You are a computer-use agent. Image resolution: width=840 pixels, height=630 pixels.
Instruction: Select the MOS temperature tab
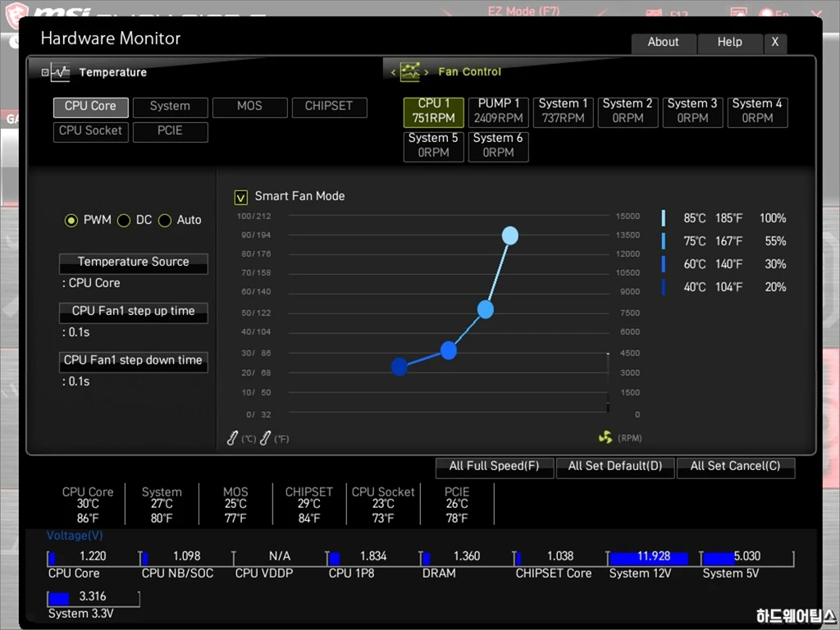(249, 107)
